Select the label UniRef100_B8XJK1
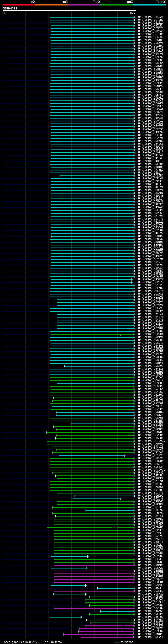Viewport: 168px width, 644px height. [x=151, y=334]
